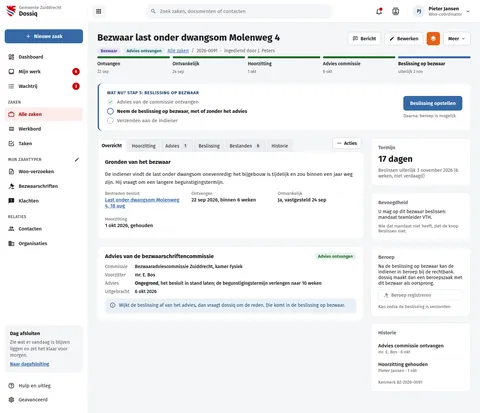Toggle the 'Advies van de commissie ontvangen' checkbox
The image size is (480, 413).
click(x=110, y=102)
